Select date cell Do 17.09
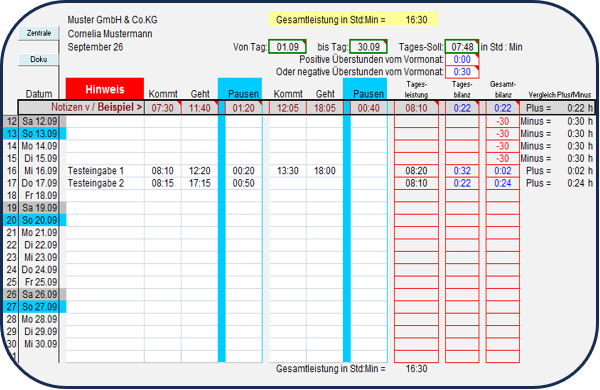The width and height of the screenshot is (600, 390). tap(39, 183)
